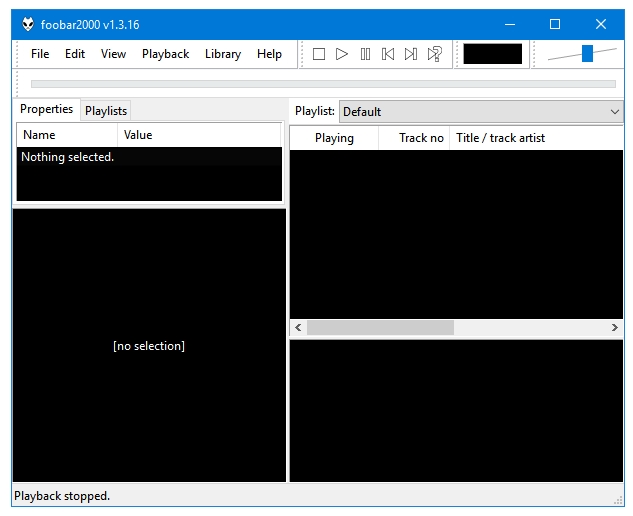This screenshot has height=516, width=633.
Task: Pause playback using the Pause icon
Action: pos(365,54)
